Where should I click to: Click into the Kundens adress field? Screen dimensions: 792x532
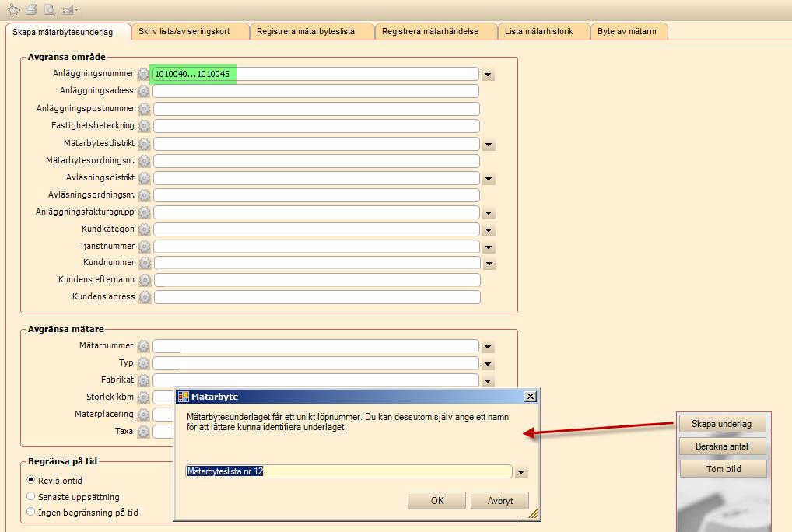click(317, 297)
